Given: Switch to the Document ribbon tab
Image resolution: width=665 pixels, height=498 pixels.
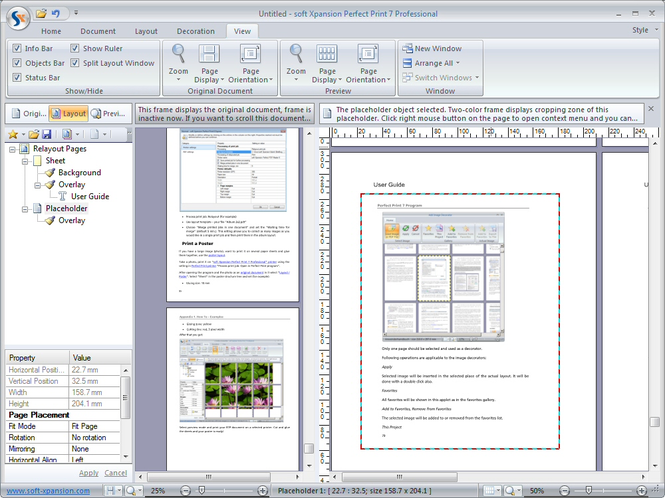Looking at the screenshot, I should pos(98,31).
